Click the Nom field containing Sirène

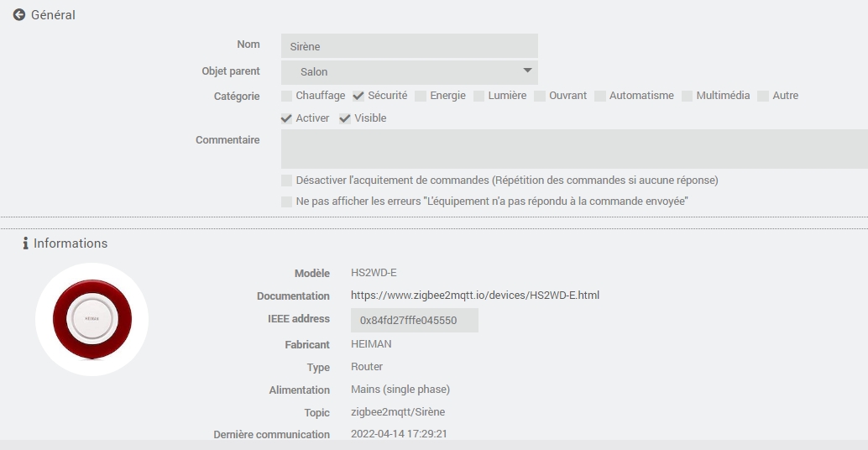click(x=409, y=46)
